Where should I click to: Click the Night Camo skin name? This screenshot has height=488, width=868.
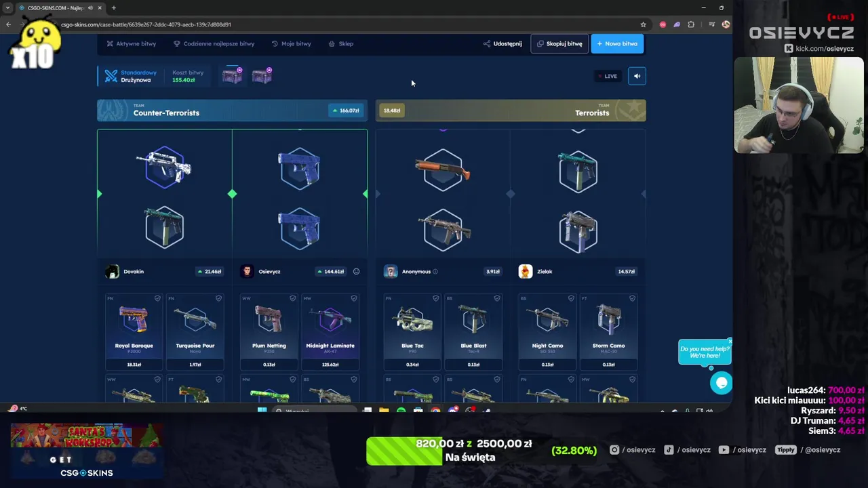pos(547,346)
